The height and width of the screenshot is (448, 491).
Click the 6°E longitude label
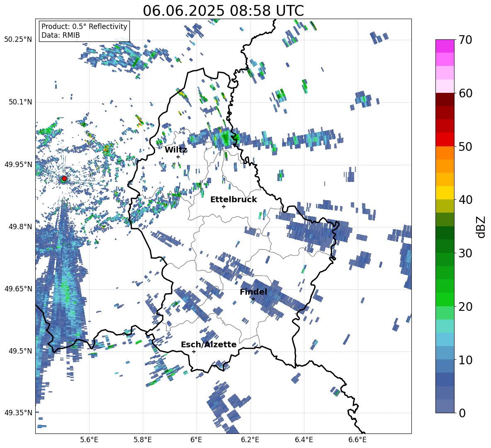coord(196,440)
